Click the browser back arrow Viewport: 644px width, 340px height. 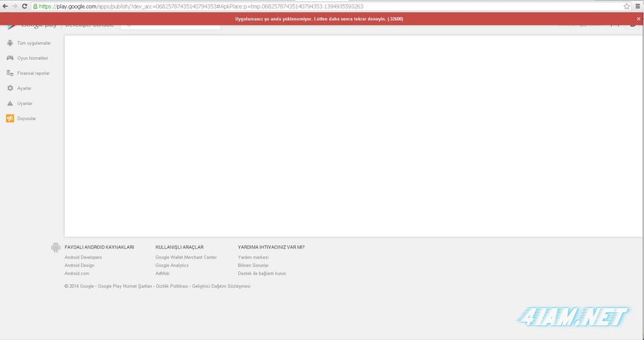click(5, 6)
